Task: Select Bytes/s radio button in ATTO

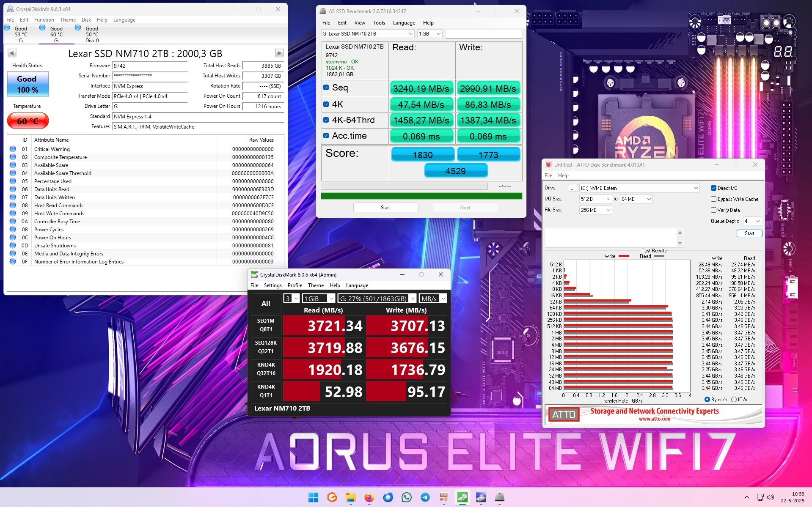Action: (707, 400)
